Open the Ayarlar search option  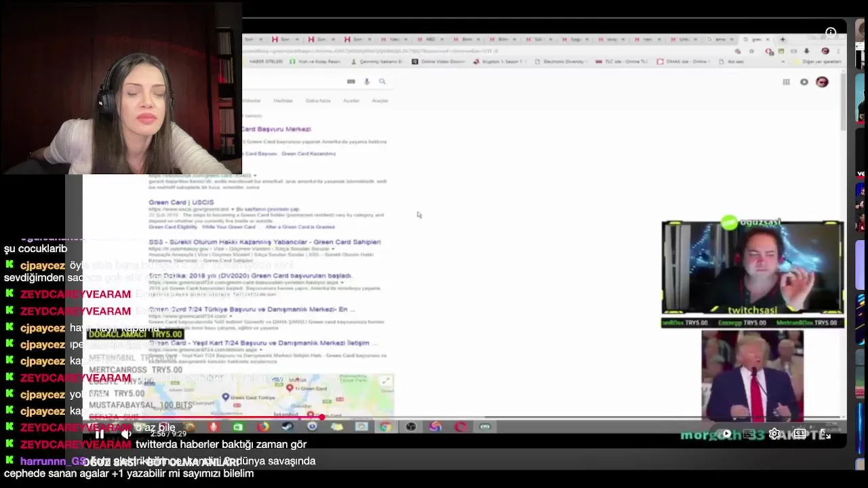(351, 100)
